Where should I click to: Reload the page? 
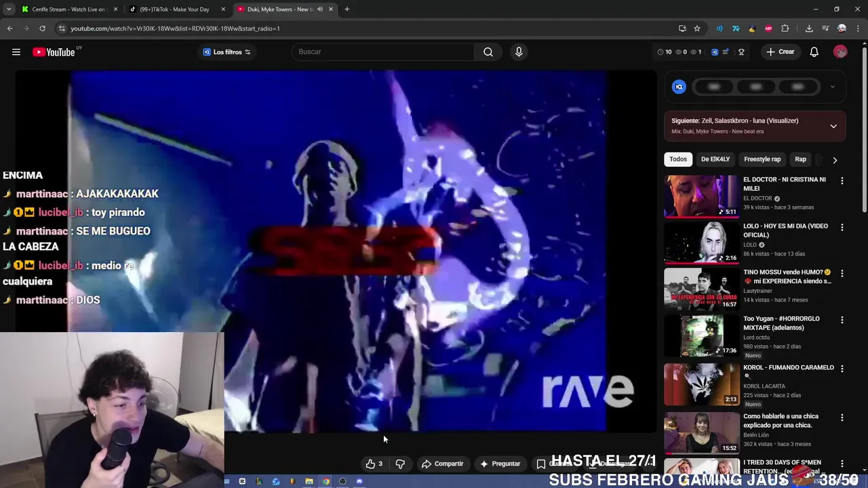pyautogui.click(x=42, y=28)
